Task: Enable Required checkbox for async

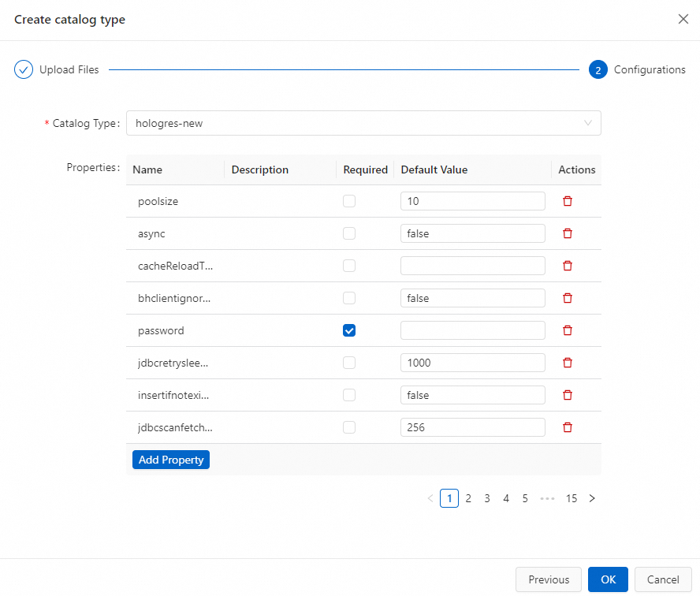Action: click(349, 233)
